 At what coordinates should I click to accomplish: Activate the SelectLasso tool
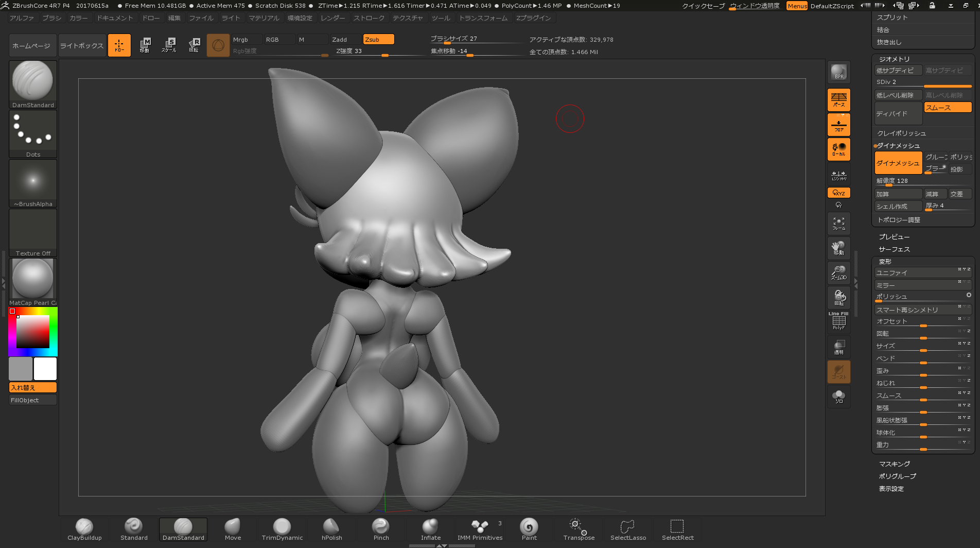[x=628, y=529]
